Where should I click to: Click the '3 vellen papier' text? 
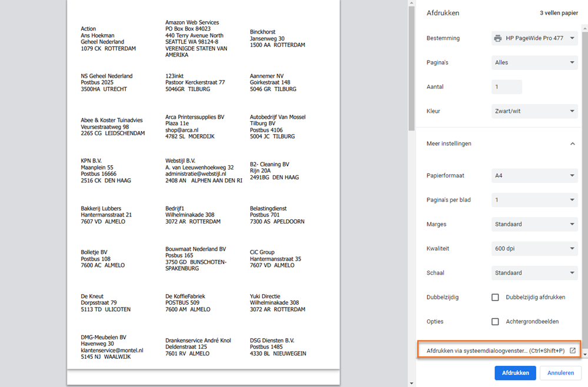pyautogui.click(x=559, y=13)
